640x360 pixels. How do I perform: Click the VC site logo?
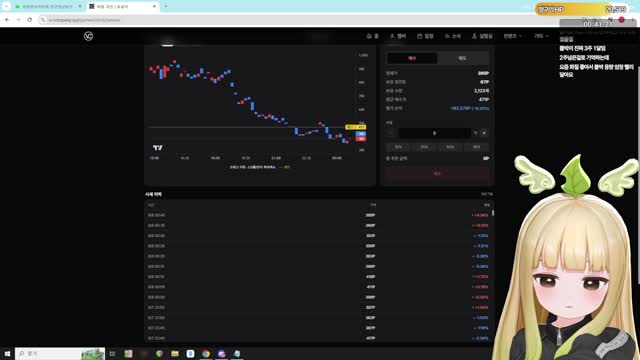[88, 36]
